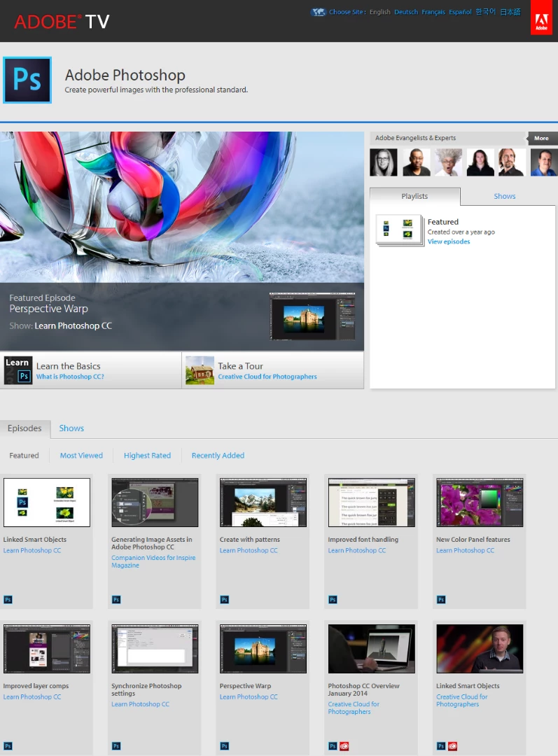This screenshot has height=756, width=558.
Task: Click Learn Photoshop CC under Create with patterns
Action: 249,550
